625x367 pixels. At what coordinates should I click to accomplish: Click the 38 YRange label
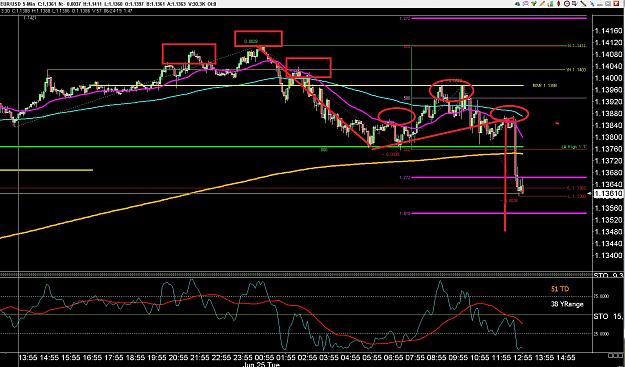point(567,304)
